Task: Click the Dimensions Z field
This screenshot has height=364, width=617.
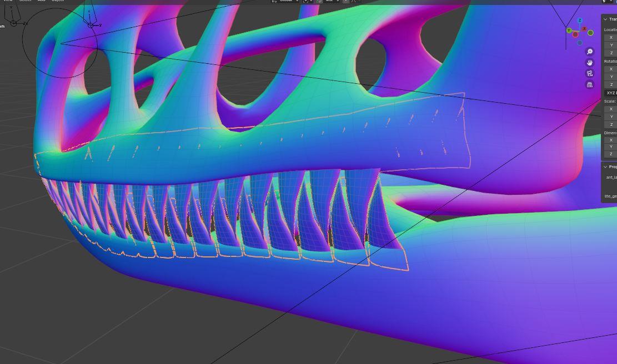Action: click(611, 154)
